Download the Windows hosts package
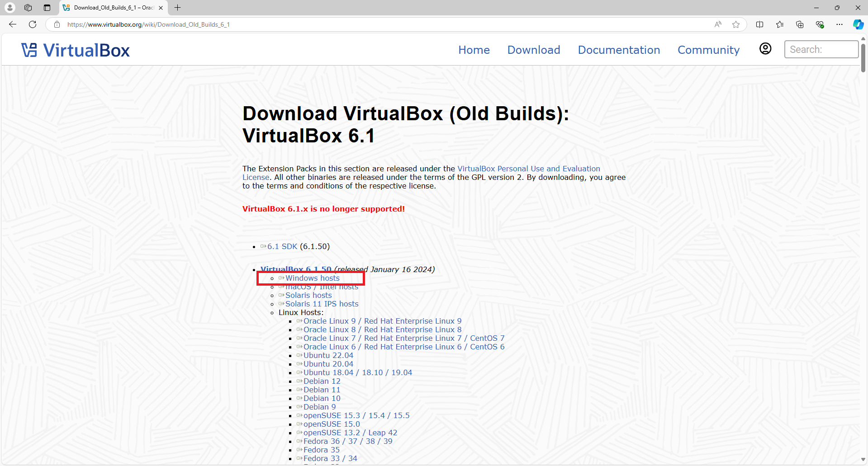Screen dimensions: 868x466 pyautogui.click(x=312, y=278)
